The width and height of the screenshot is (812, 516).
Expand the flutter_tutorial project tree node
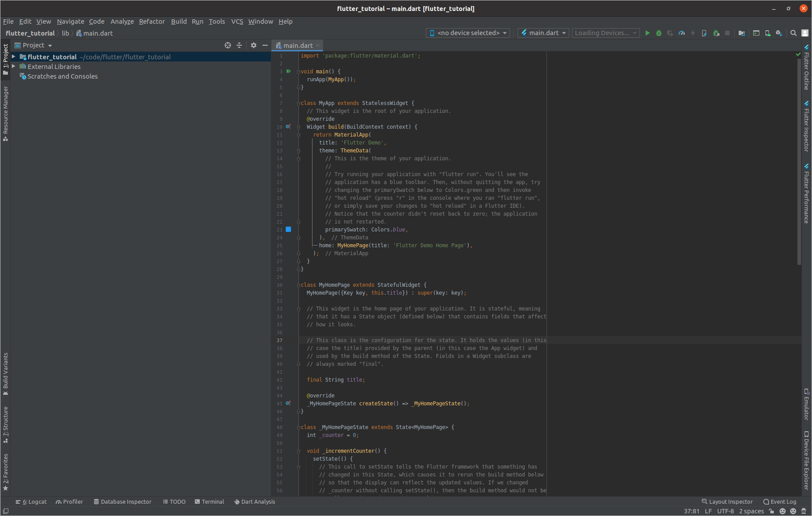14,57
